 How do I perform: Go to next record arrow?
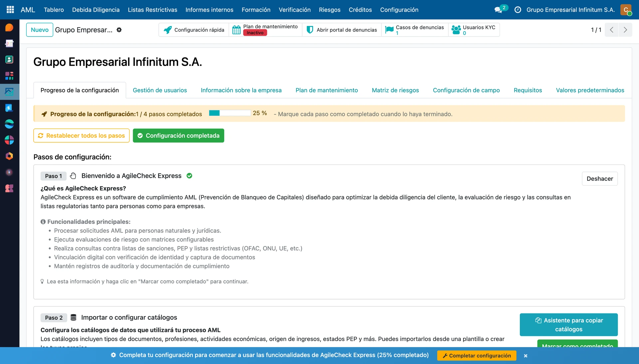625,30
